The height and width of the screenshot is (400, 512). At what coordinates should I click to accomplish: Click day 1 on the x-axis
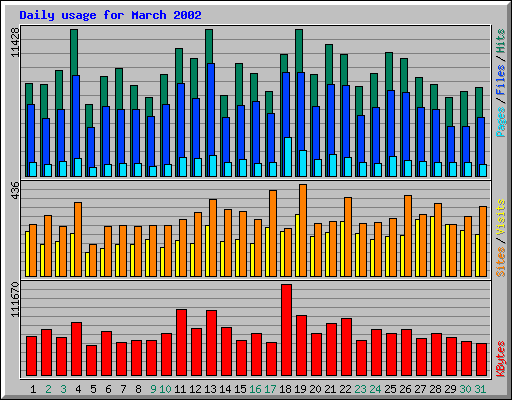[33, 389]
